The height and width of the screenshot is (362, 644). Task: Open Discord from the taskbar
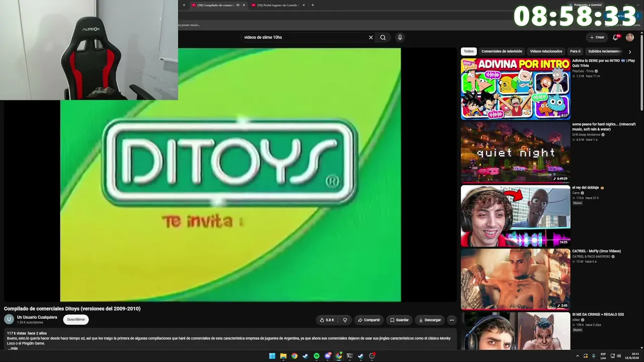[328, 356]
